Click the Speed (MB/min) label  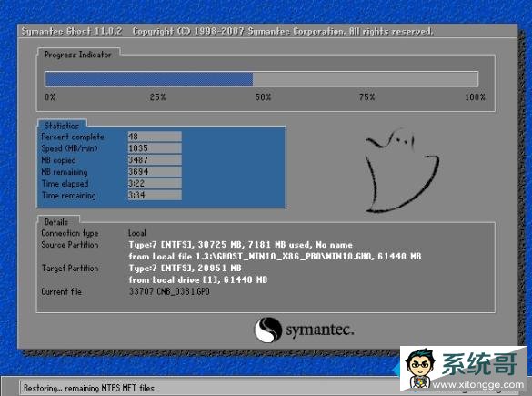[69, 148]
